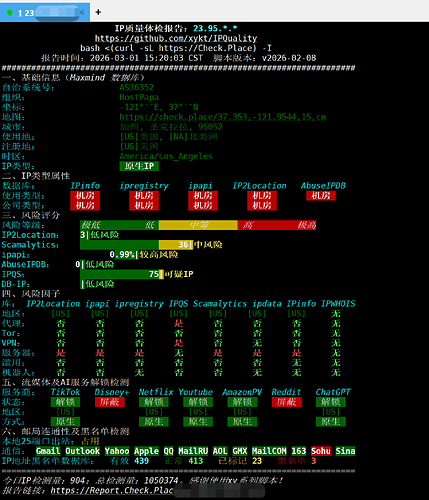This screenshot has height=500, width=429.
Task: Click the 0.99% ipapi risk value
Action: [122, 254]
